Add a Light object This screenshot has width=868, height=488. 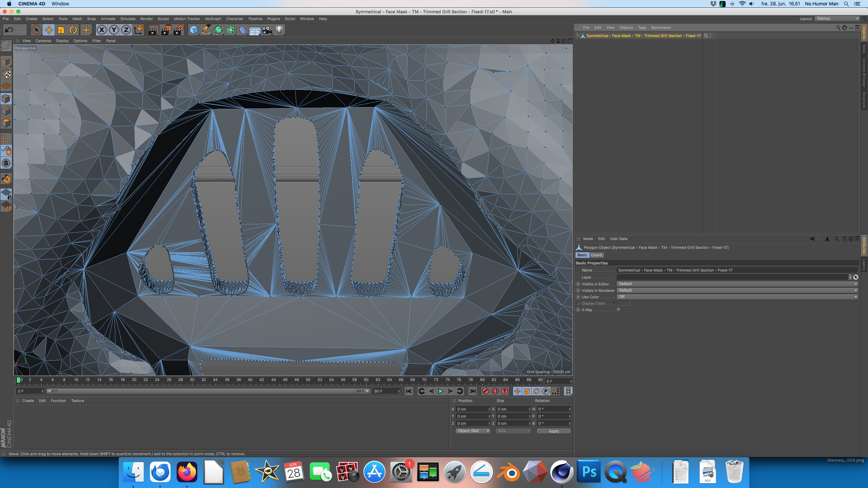[x=279, y=30]
